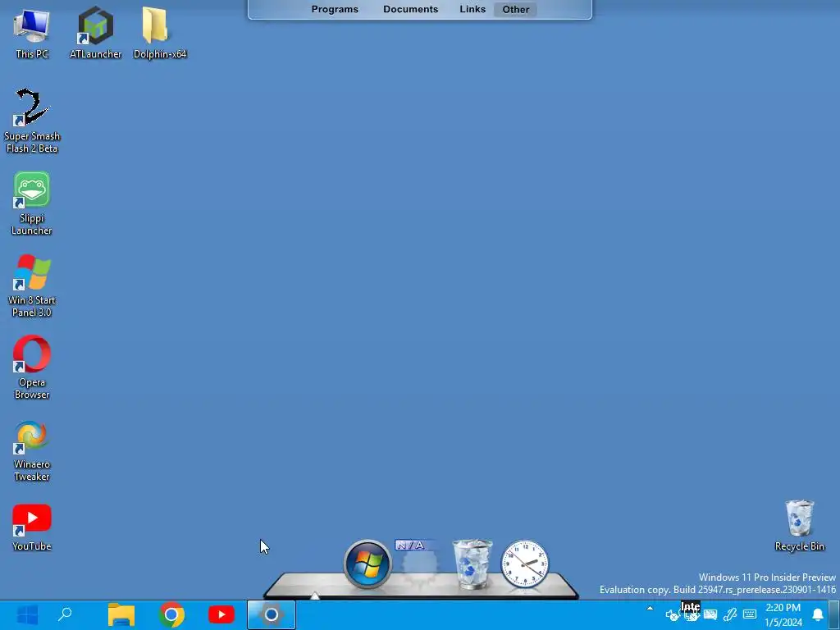Launch Google Chrome from the taskbar

171,615
